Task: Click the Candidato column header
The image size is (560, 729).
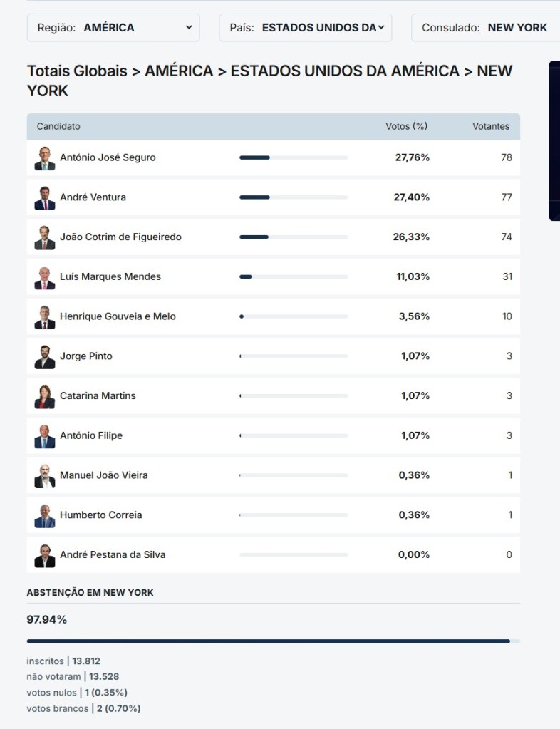Action: point(58,126)
